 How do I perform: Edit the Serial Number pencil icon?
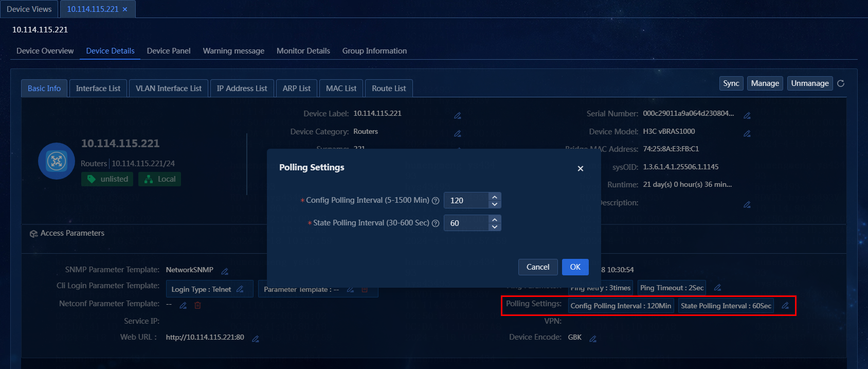(x=747, y=115)
